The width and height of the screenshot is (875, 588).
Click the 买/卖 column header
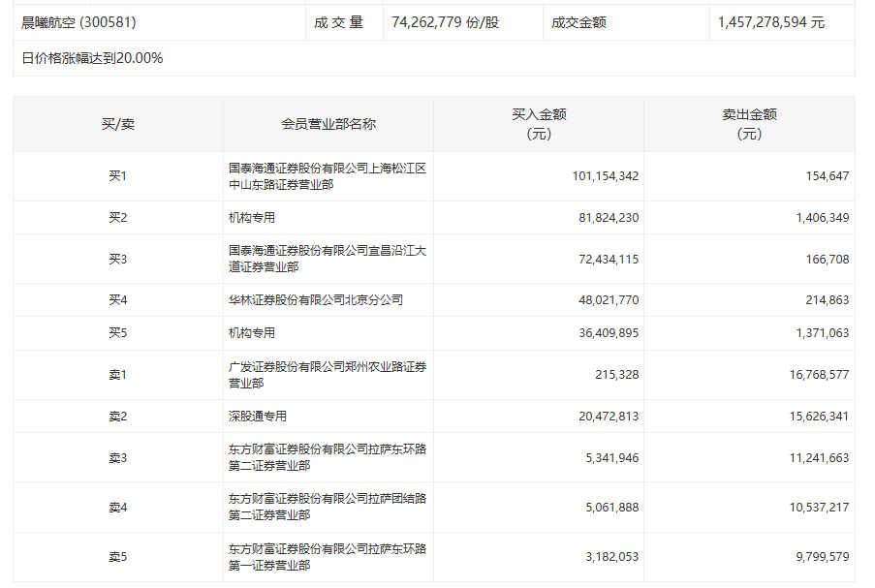pos(117,124)
